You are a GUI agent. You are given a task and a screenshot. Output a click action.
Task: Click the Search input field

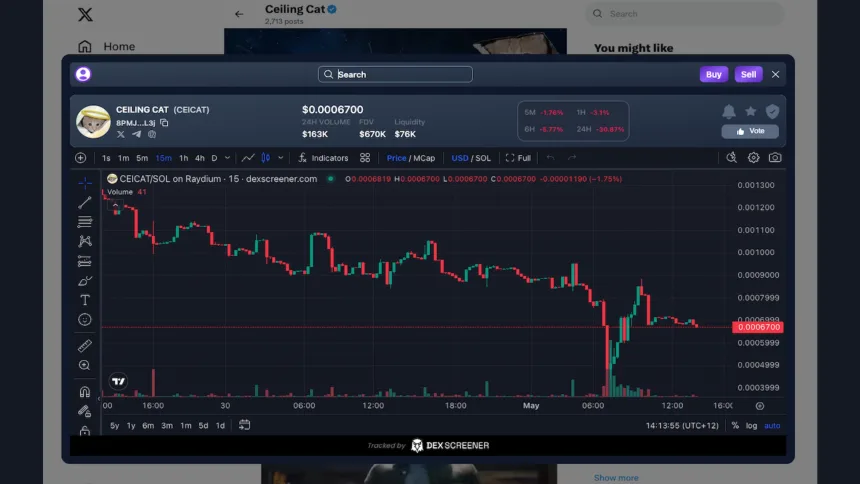(x=395, y=74)
